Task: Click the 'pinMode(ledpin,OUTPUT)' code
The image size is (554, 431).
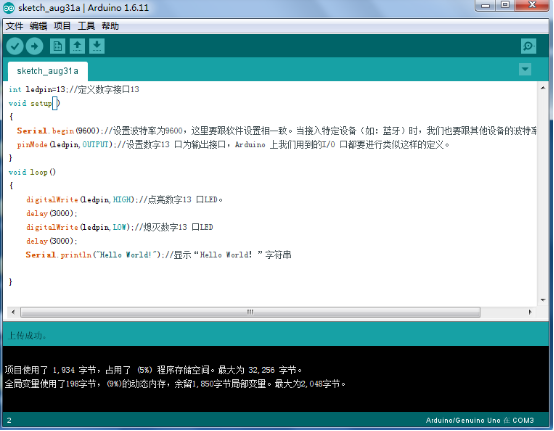Action: (x=65, y=144)
